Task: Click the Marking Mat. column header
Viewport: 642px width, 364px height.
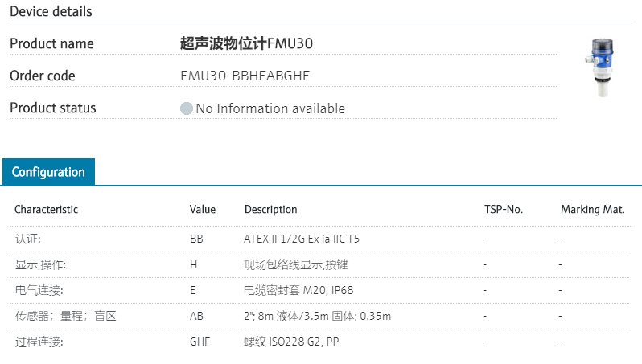Action: [x=593, y=210]
